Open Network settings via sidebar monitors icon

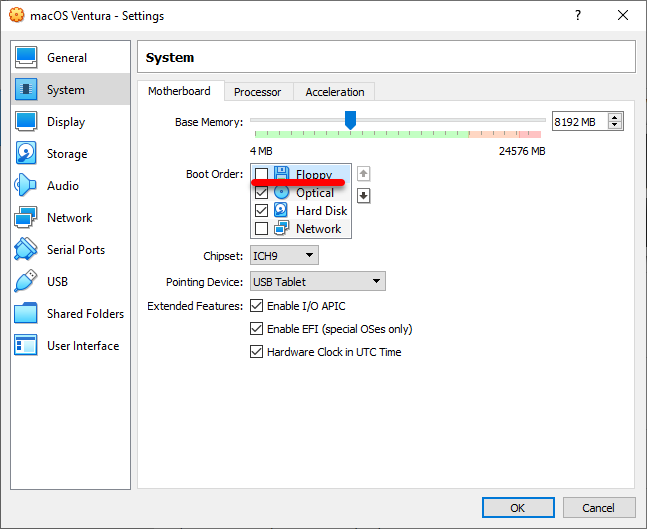[26, 217]
